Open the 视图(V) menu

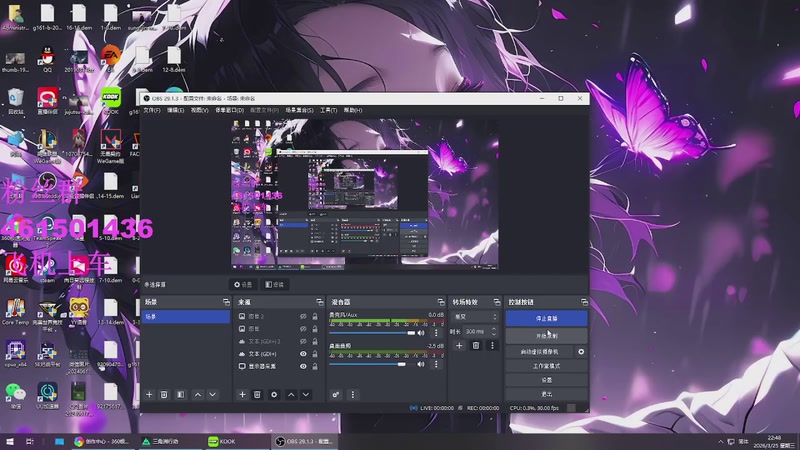(199, 110)
